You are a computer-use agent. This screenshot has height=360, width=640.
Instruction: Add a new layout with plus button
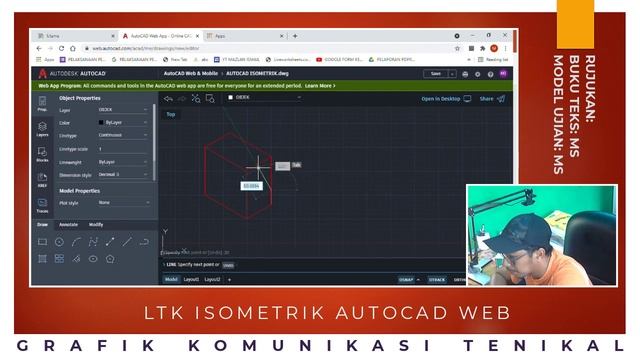pyautogui.click(x=229, y=280)
